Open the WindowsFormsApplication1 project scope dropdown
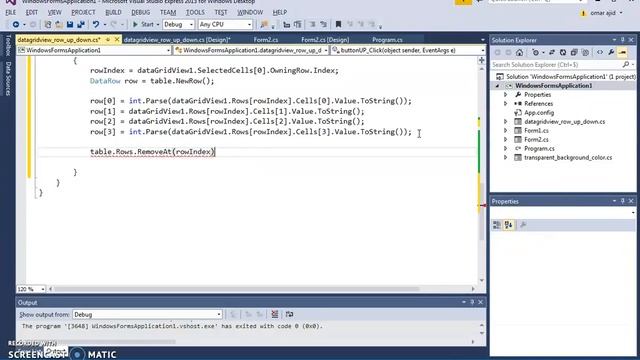The image size is (640, 360). click(94, 50)
